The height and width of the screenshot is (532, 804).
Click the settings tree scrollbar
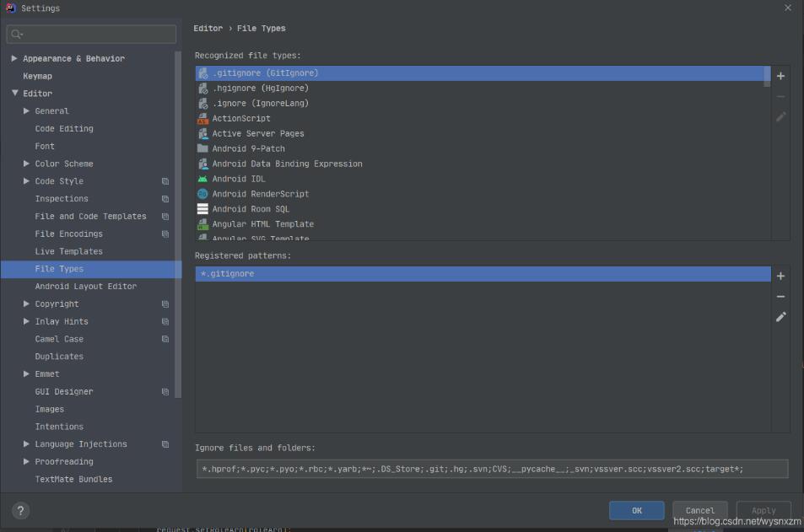tap(178, 224)
